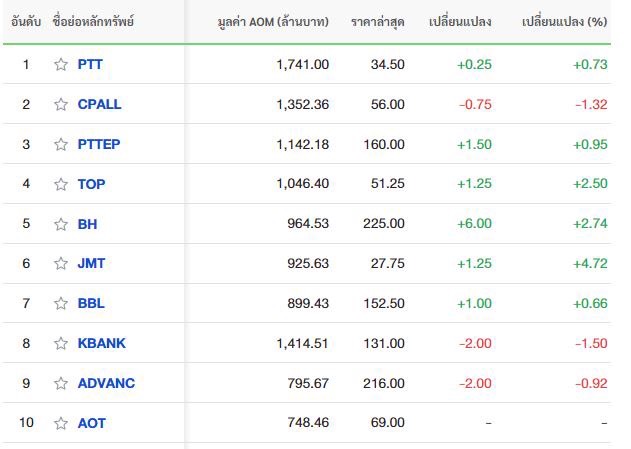Screen dimensions: 631x449
Task: Sort by มูลค่า AOM column header
Action: [273, 22]
